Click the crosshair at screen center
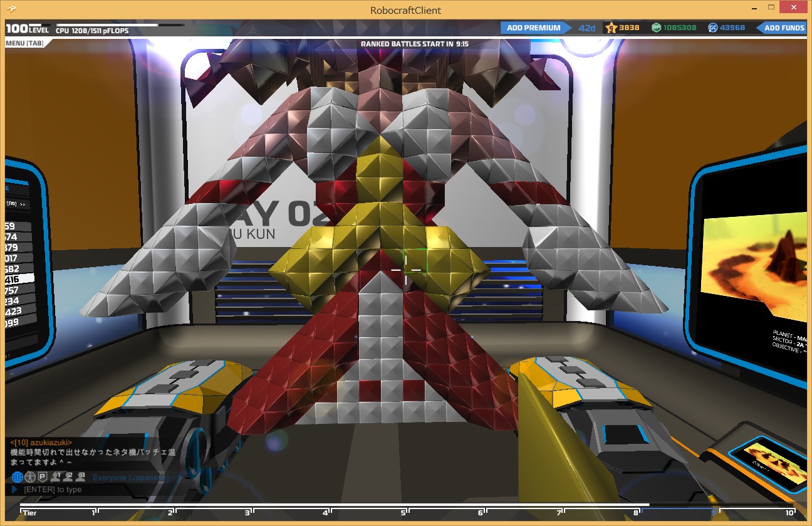Viewport: 812px width, 526px height. point(405,270)
